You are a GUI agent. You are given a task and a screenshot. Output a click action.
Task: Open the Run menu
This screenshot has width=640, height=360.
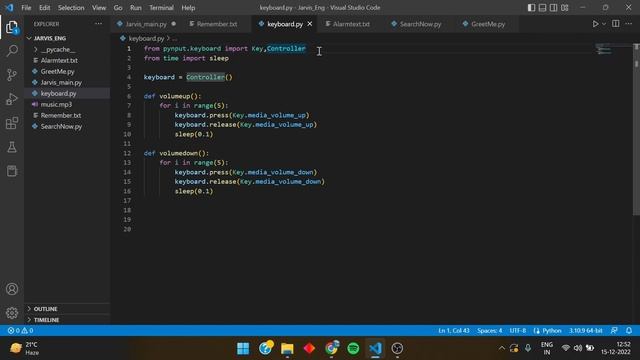[x=136, y=8]
